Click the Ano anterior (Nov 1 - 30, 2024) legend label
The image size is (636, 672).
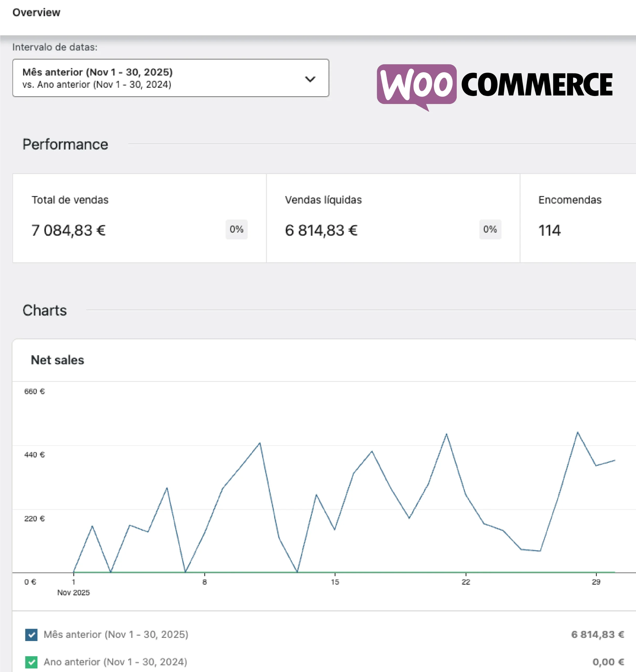tap(115, 662)
